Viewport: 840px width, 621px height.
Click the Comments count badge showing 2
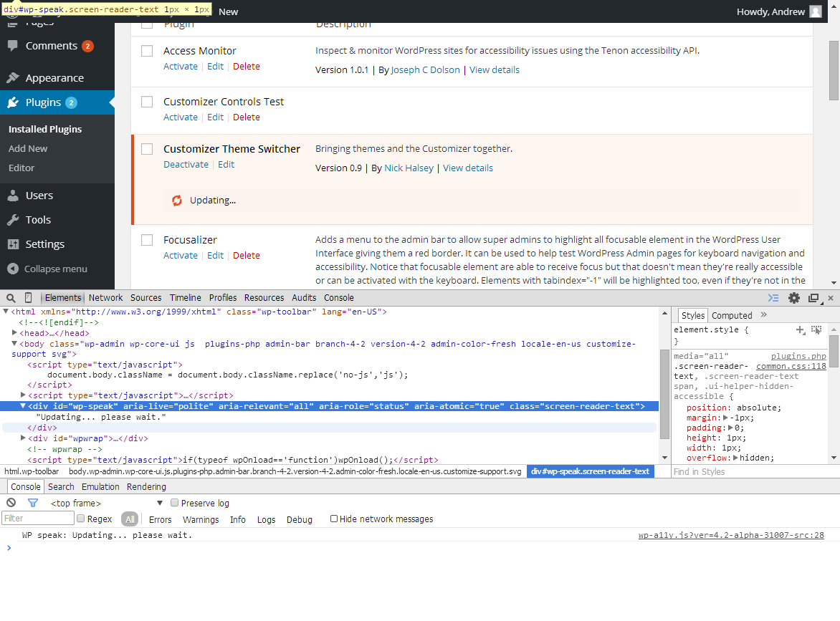tap(88, 46)
